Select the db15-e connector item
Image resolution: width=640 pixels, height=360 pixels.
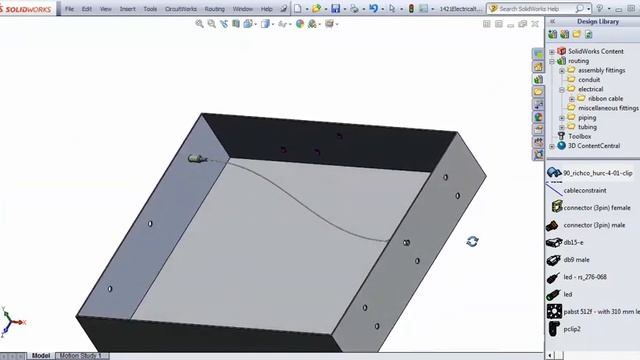pyautogui.click(x=573, y=242)
